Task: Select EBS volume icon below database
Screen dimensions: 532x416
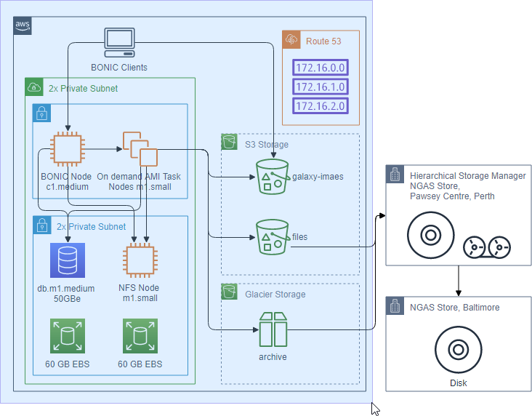Action: (x=68, y=336)
